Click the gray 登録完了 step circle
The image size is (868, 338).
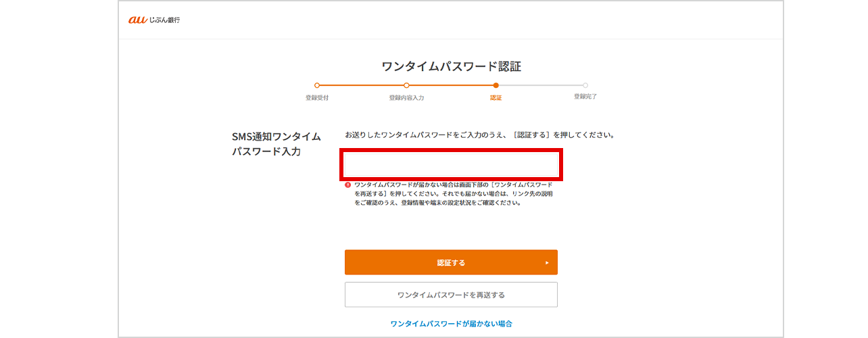[x=585, y=85]
